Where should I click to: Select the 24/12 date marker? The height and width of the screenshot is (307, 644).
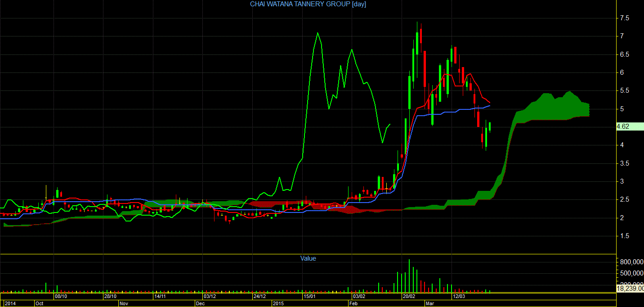pyautogui.click(x=259, y=296)
